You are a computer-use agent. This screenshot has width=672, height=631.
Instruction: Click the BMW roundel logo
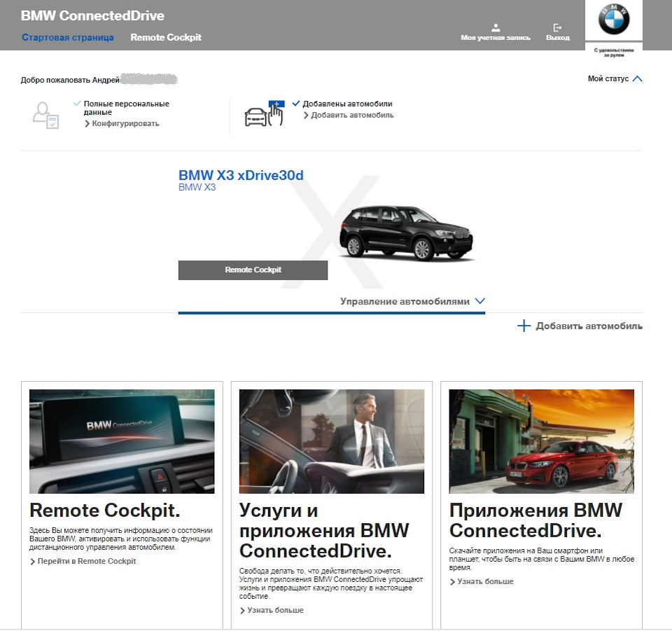(x=614, y=20)
